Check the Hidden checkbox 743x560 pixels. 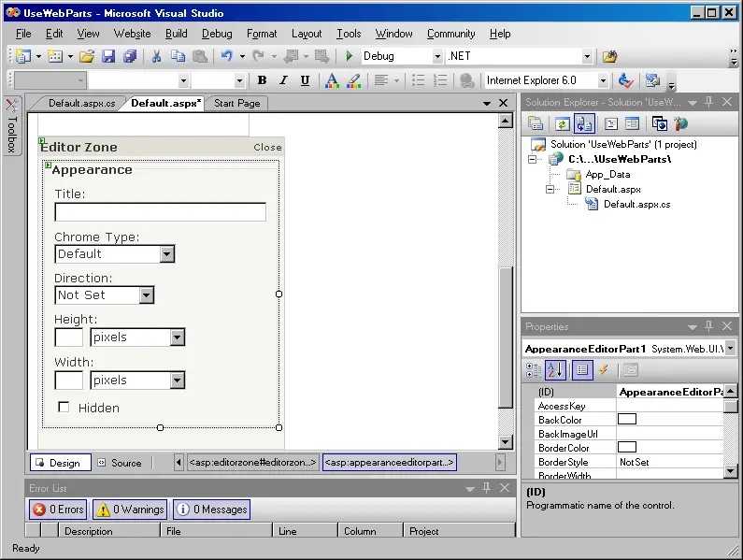coord(64,407)
